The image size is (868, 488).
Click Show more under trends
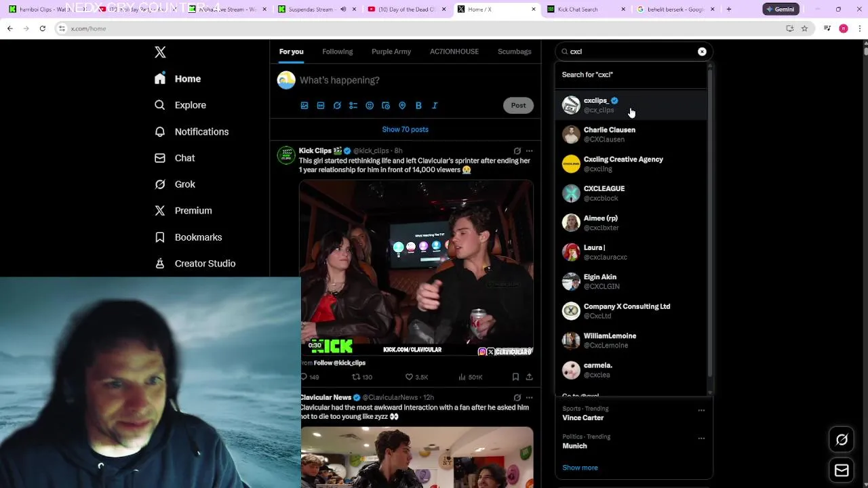pyautogui.click(x=580, y=468)
